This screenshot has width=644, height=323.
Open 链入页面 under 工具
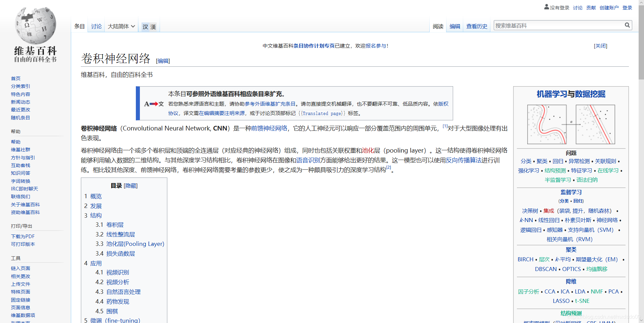[x=20, y=268]
